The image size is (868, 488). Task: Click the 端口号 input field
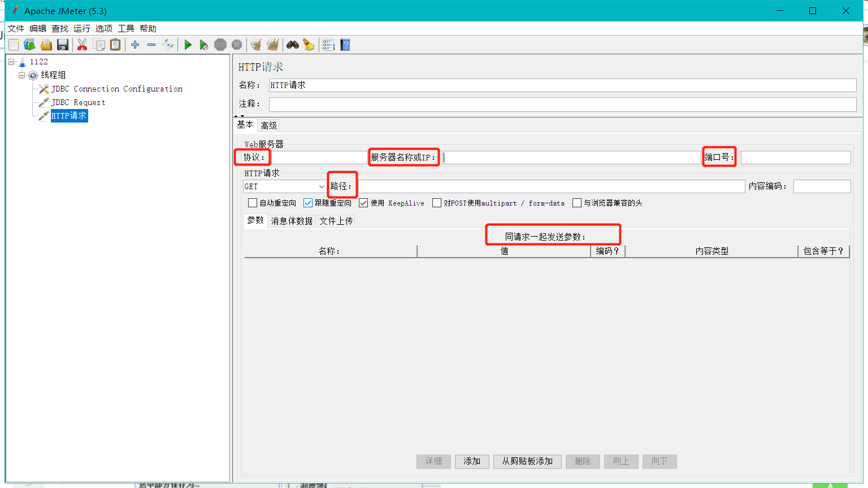796,158
